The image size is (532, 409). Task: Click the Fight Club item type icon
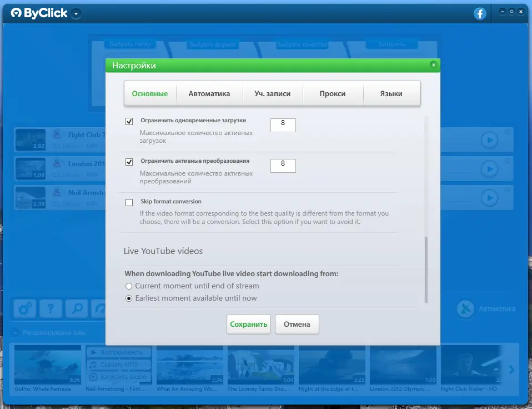click(x=57, y=134)
